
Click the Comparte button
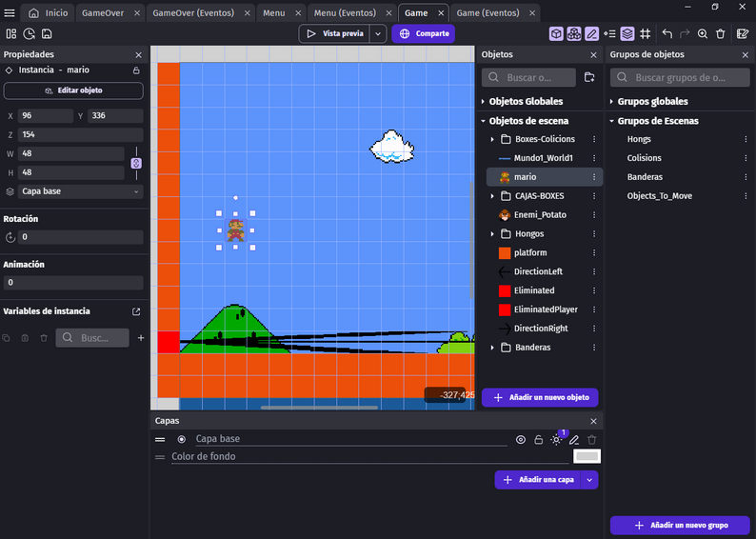[x=424, y=33]
